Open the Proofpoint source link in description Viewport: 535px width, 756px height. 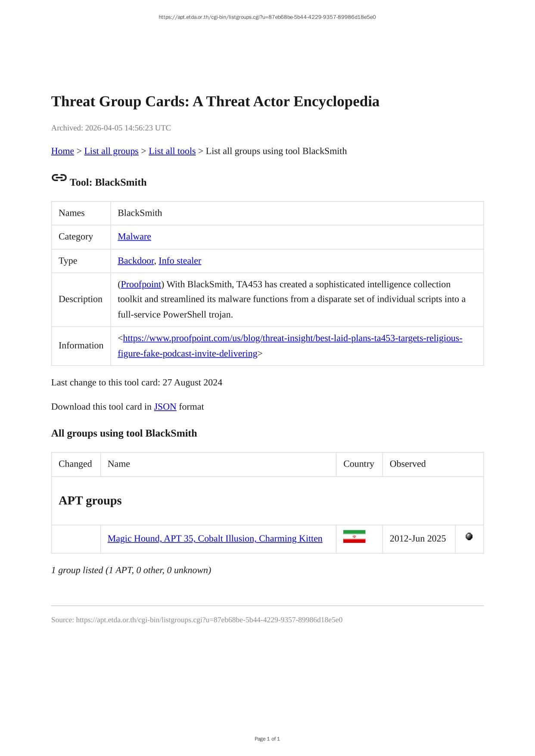pos(141,285)
